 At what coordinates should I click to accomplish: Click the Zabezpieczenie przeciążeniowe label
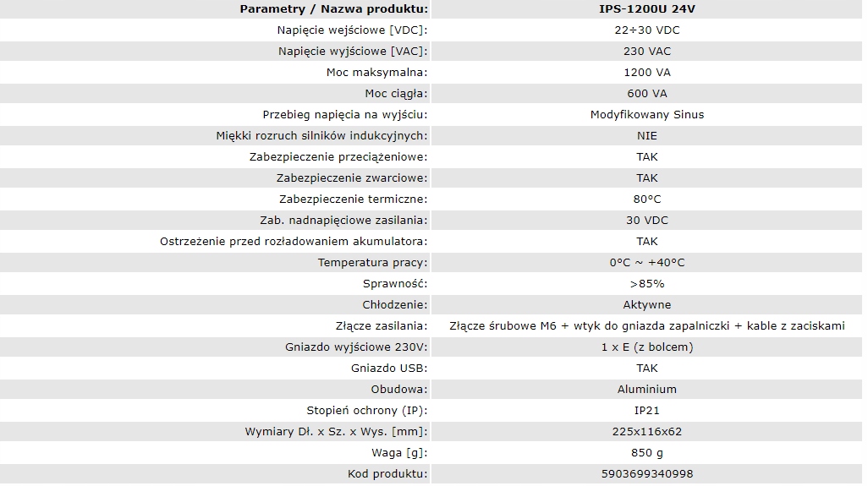tap(338, 157)
